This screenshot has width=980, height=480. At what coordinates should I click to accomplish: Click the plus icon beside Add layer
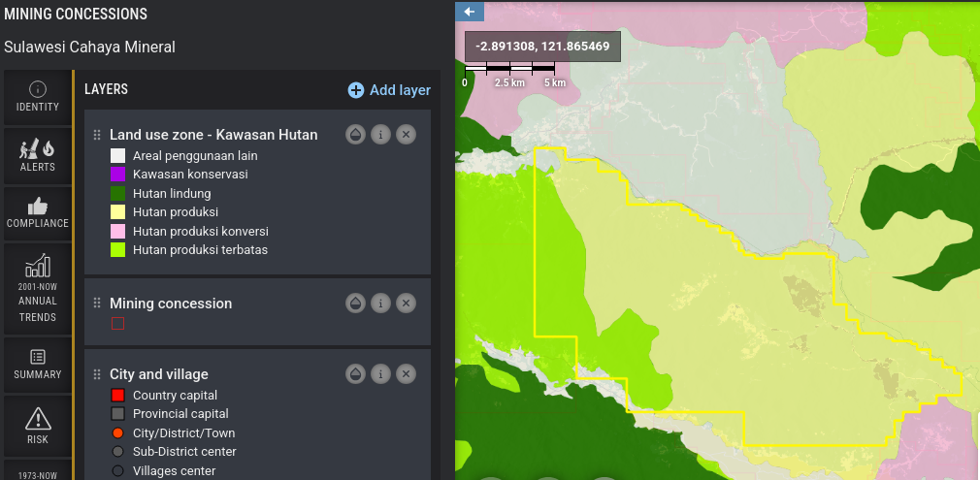[356, 90]
